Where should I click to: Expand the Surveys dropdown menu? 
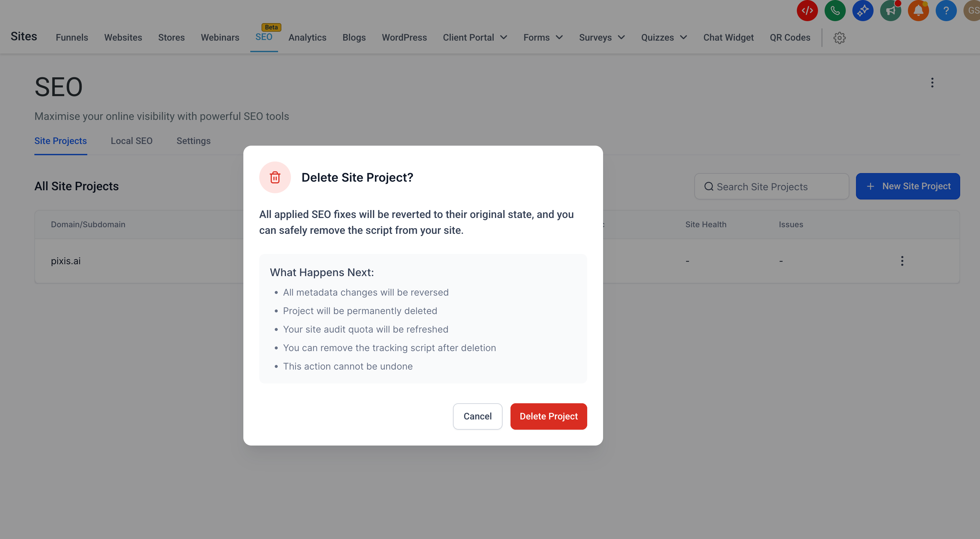(x=602, y=38)
